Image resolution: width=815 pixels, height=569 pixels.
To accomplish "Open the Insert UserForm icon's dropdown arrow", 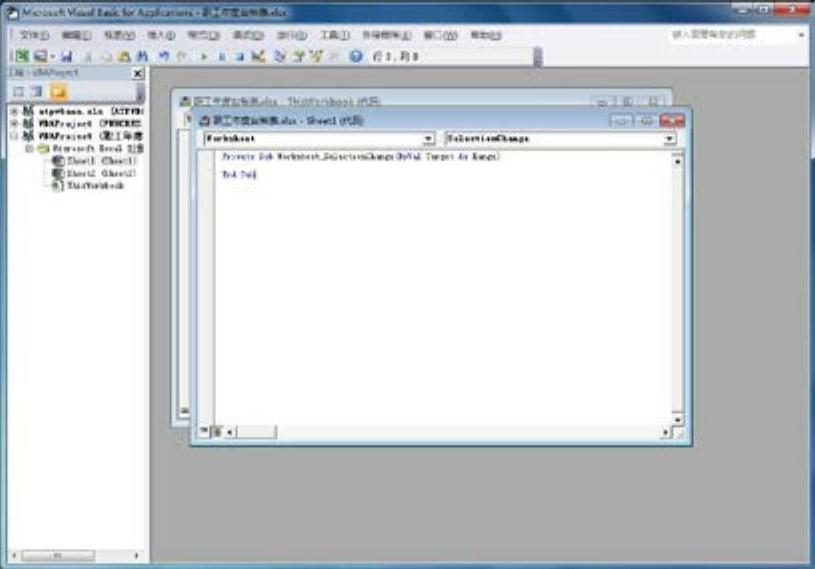I will pos(52,56).
